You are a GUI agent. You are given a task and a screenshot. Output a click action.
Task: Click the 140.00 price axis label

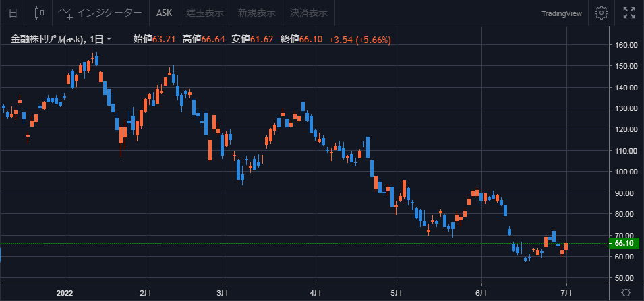(x=624, y=88)
